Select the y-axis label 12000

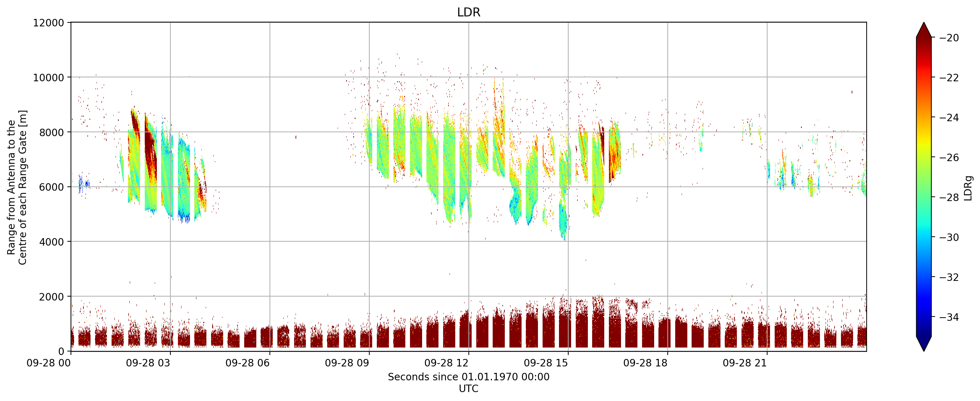pyautogui.click(x=49, y=23)
